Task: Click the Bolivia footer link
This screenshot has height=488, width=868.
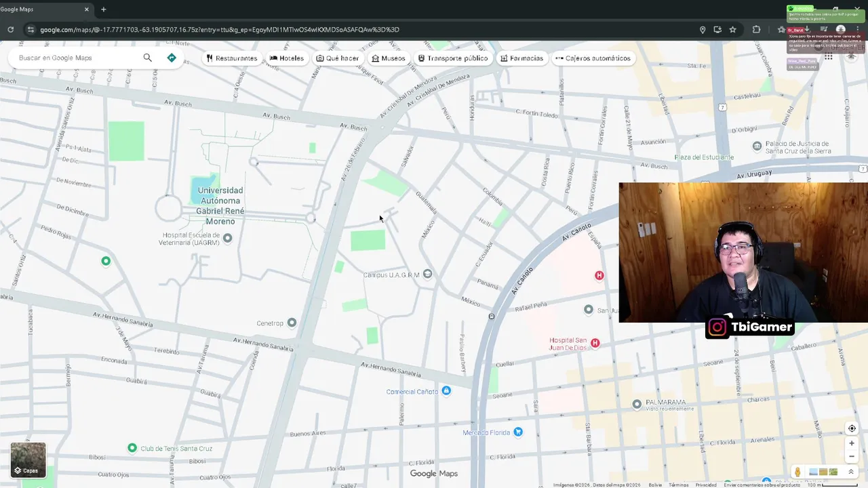Action: tap(655, 485)
